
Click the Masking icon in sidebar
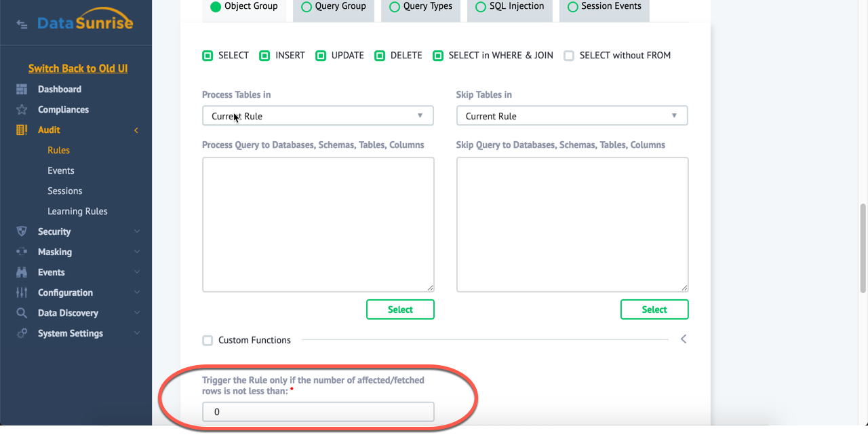click(x=22, y=252)
